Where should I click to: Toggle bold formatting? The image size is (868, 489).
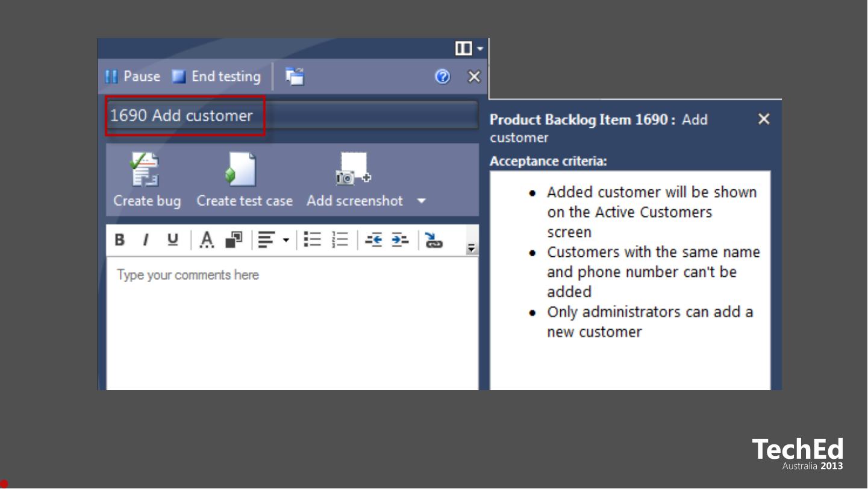tap(120, 240)
